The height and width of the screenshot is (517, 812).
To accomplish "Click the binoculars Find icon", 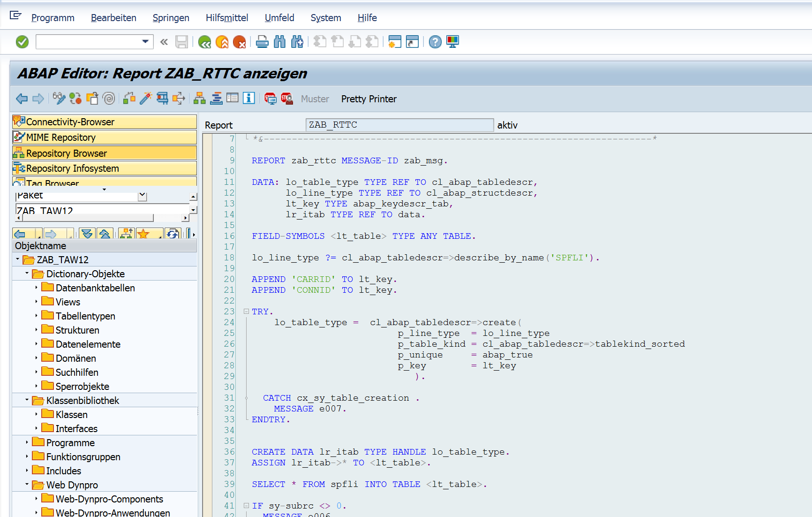I will click(x=279, y=42).
